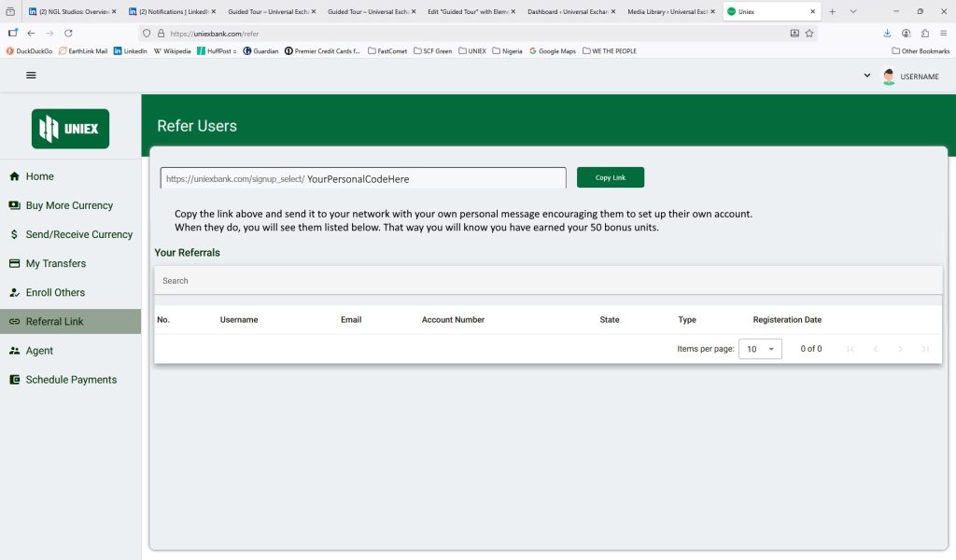Image resolution: width=956 pixels, height=560 pixels.
Task: Expand the Items per page dropdown
Action: coord(760,349)
